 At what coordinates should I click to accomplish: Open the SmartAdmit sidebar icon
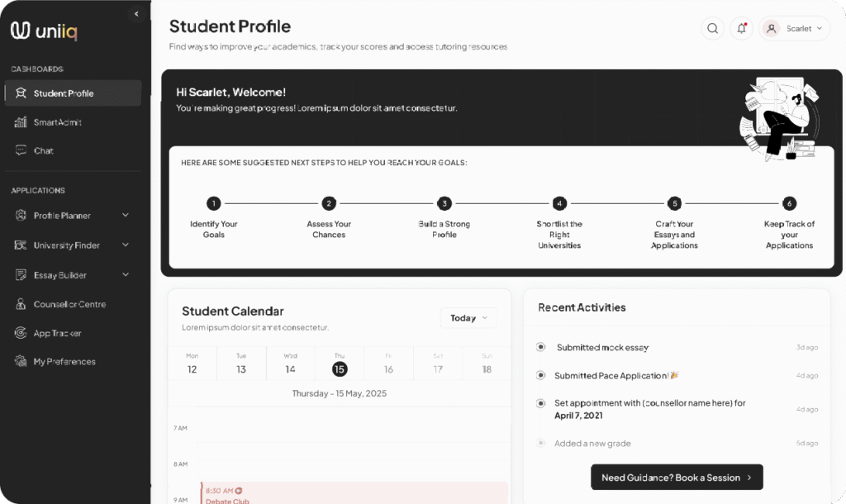21,122
